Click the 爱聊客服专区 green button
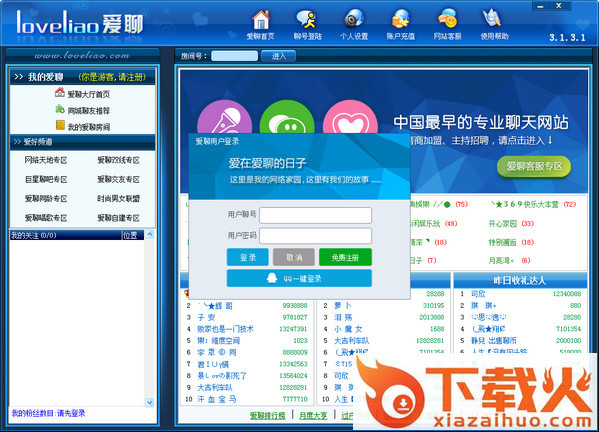Image resolution: width=599 pixels, height=432 pixels. tap(534, 167)
